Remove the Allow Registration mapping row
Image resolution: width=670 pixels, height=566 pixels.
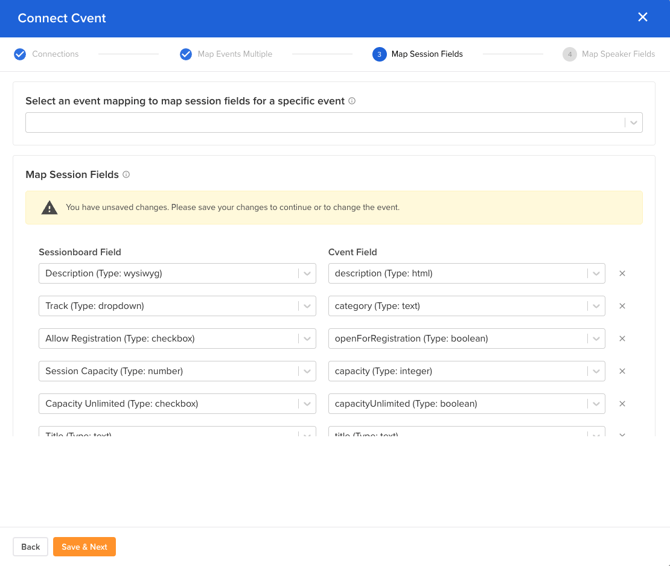[x=622, y=338]
